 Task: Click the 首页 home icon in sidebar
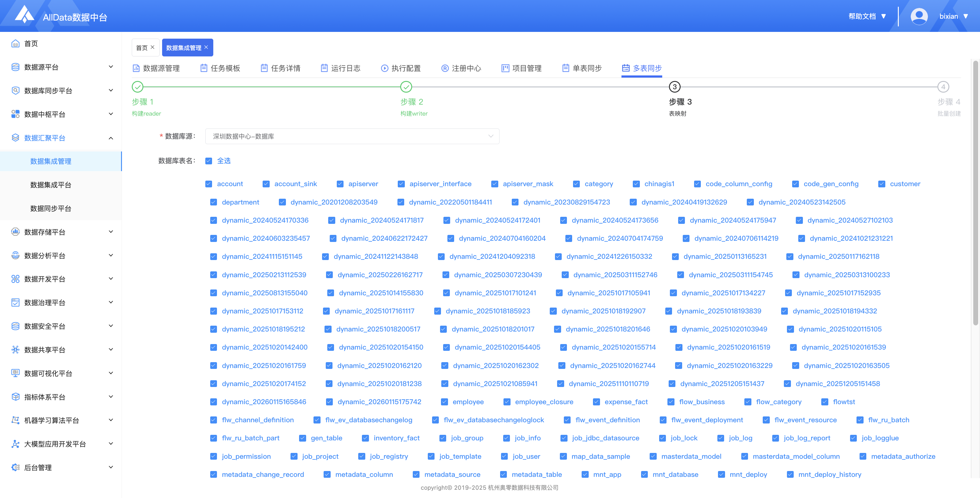[15, 44]
